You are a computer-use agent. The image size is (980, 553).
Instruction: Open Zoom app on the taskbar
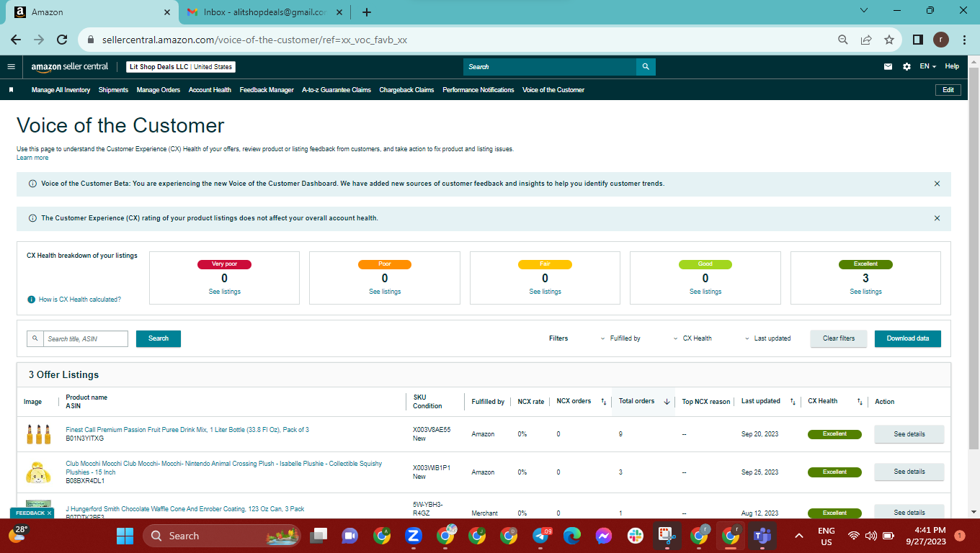tap(414, 536)
